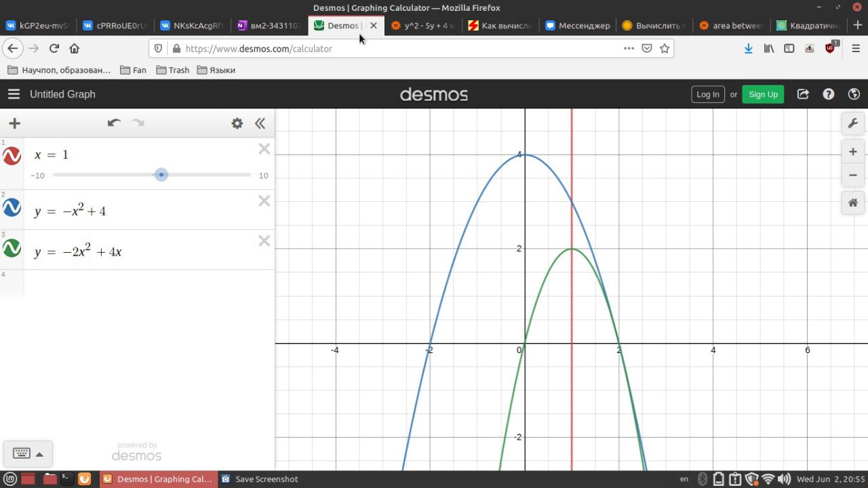Delete the y = -x² + 4 expression
The image size is (868, 488).
[264, 201]
